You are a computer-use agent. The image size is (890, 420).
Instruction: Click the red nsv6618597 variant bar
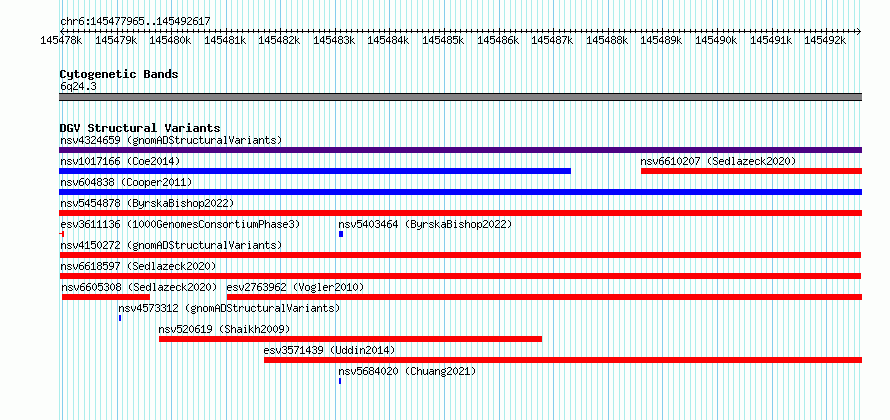point(460,276)
